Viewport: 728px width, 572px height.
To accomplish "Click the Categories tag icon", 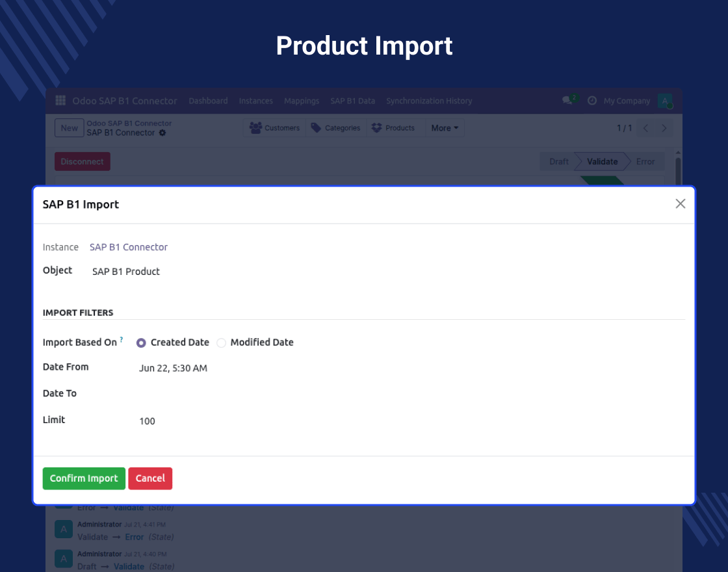I will 316,127.
